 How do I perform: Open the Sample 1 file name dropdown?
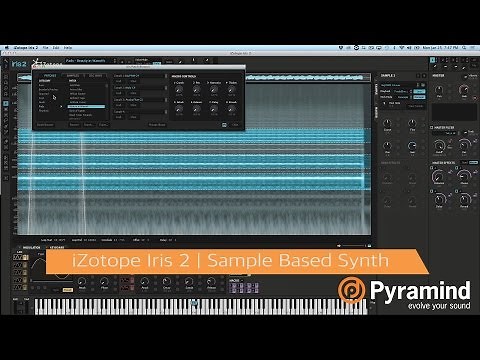pos(400,85)
